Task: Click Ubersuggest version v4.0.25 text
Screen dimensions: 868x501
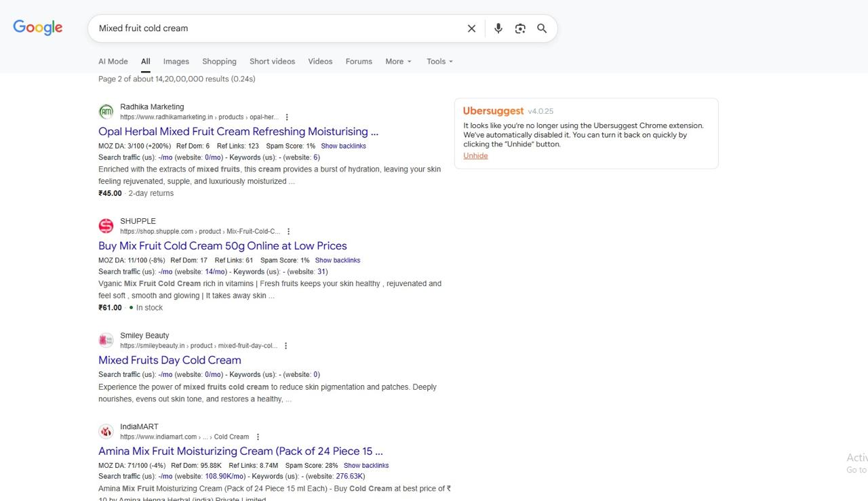Action: pos(541,111)
